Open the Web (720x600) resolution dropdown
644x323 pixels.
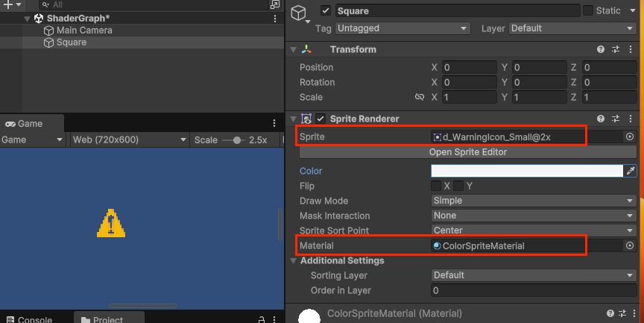coord(130,139)
